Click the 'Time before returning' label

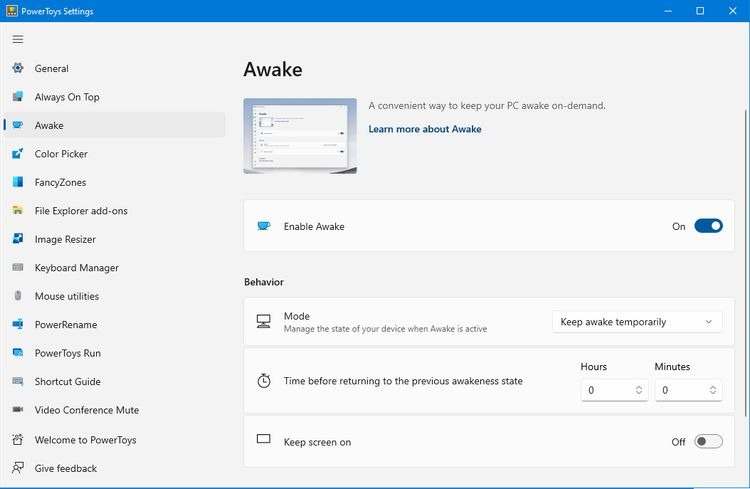[403, 381]
